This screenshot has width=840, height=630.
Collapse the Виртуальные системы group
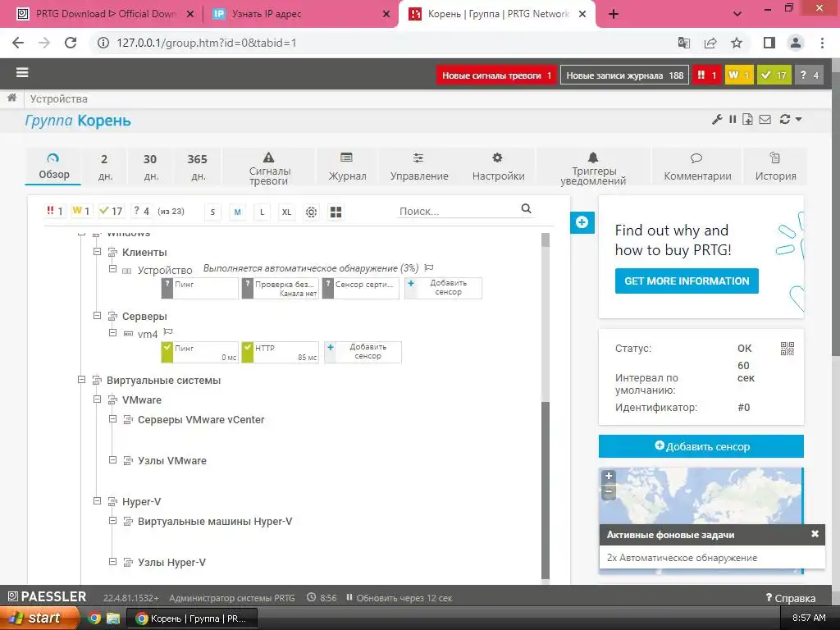[x=81, y=379]
